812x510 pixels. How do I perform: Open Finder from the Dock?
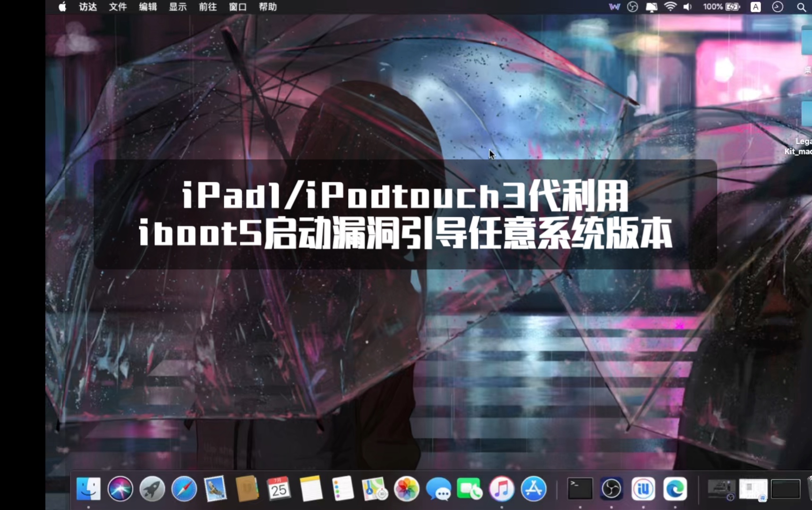point(88,489)
